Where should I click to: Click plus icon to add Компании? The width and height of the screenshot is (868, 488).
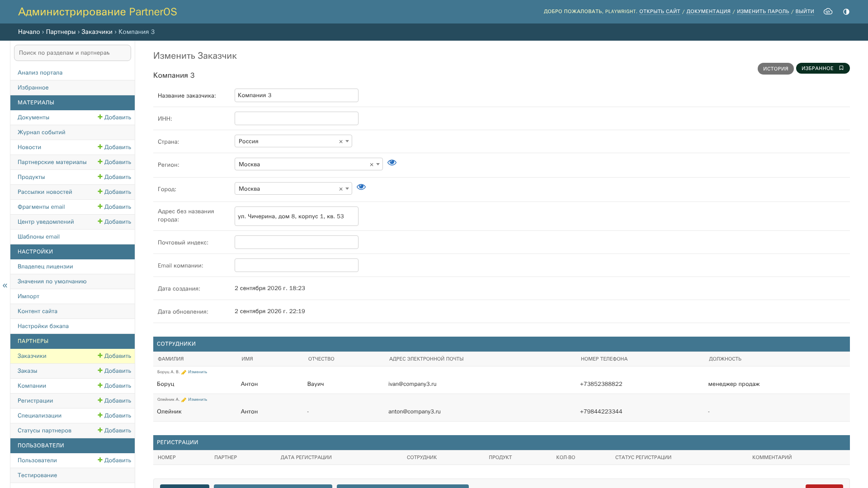100,385
